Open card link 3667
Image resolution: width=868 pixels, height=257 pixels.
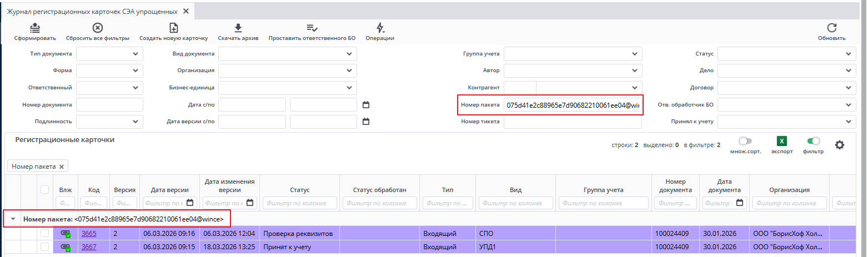point(89,247)
